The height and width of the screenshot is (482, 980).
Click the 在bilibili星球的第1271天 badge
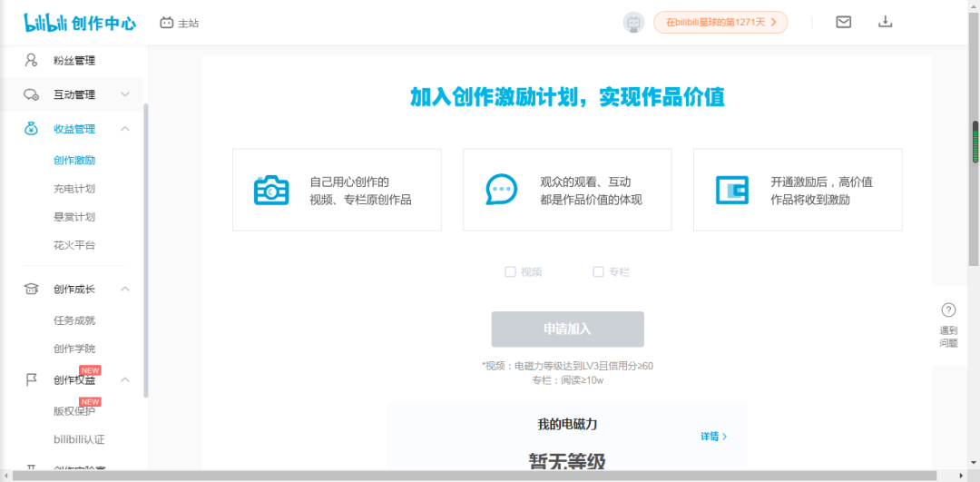720,23
